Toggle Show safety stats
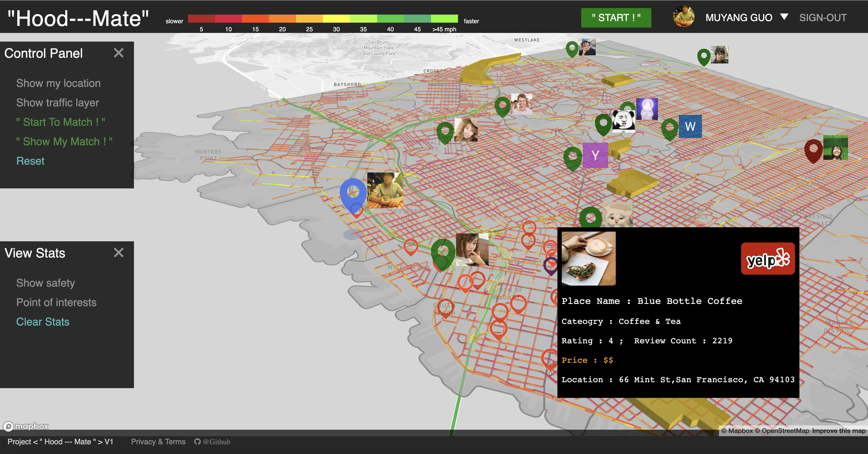 [45, 283]
